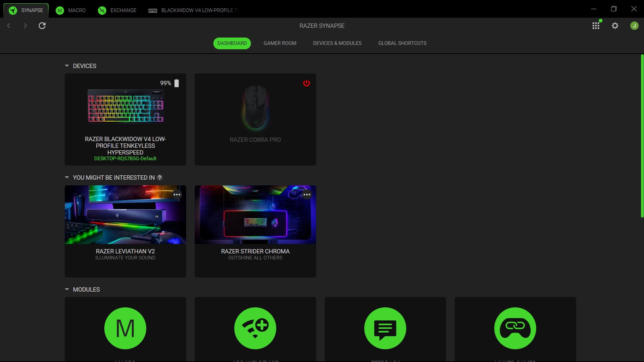644x362 pixels.
Task: Click the keyboard icon in the tab bar
Action: pyautogui.click(x=153, y=11)
